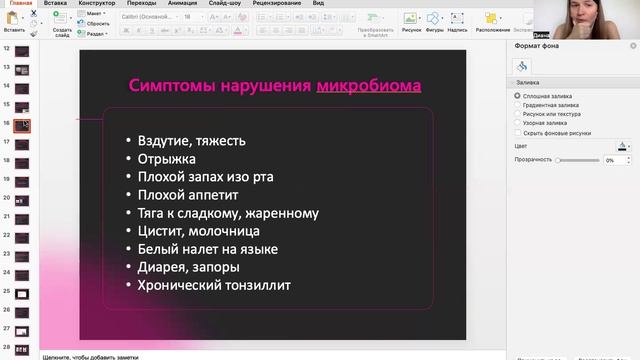Select Сплошная заливка radio button

(517, 96)
